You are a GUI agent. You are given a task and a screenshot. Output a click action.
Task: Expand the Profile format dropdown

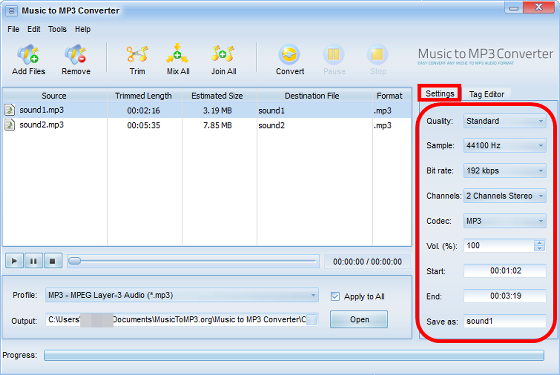coord(182,295)
